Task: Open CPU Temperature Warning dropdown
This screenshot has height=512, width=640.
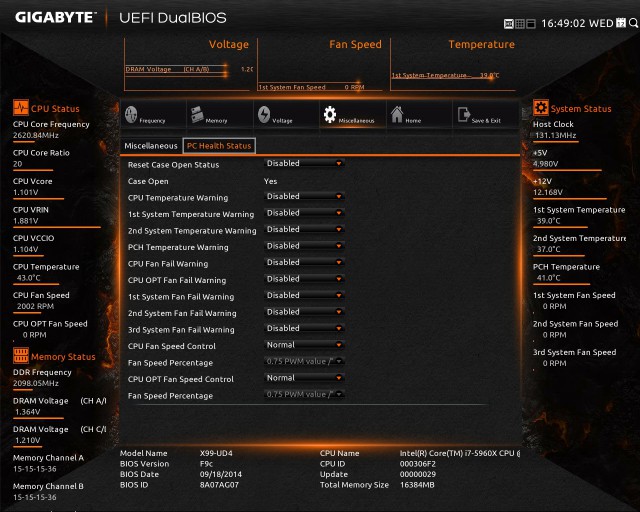Action: (304, 196)
